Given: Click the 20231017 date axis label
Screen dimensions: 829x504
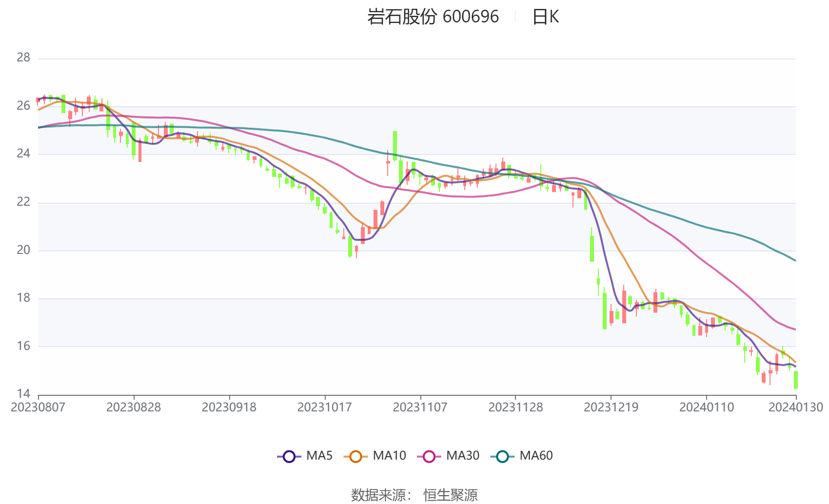Looking at the screenshot, I should 325,407.
